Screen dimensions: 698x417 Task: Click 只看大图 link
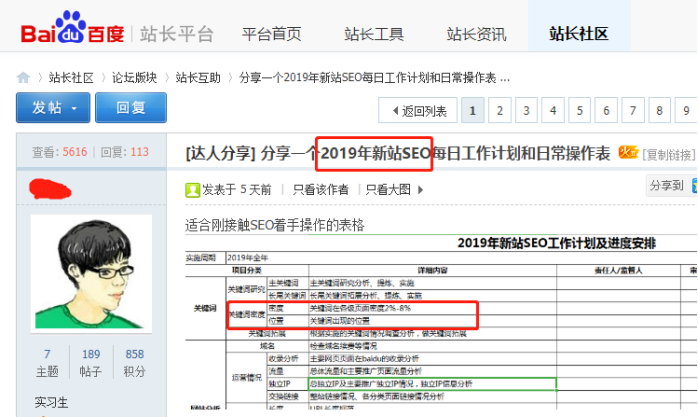point(388,190)
